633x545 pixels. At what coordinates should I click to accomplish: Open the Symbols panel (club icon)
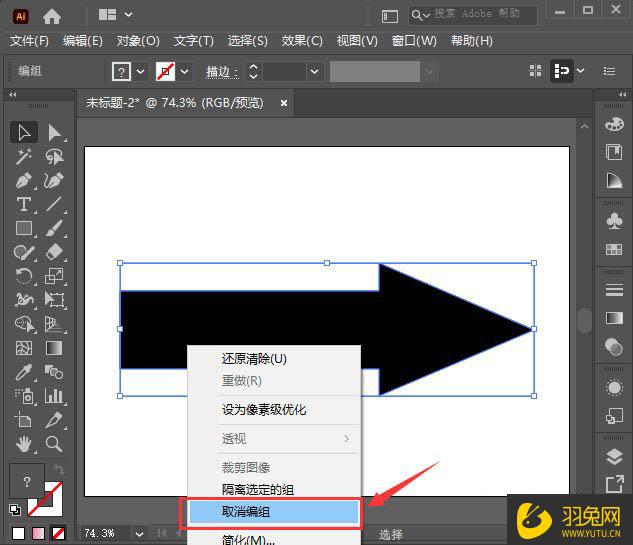(614, 221)
